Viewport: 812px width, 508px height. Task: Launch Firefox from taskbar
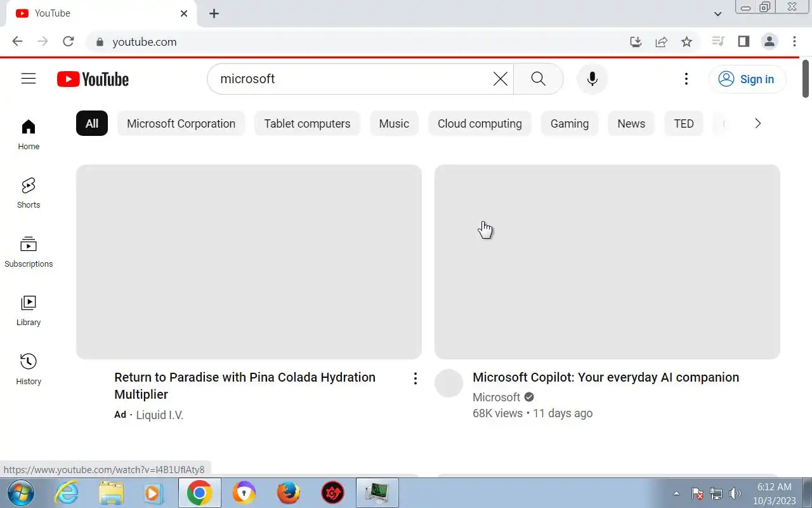click(x=289, y=493)
